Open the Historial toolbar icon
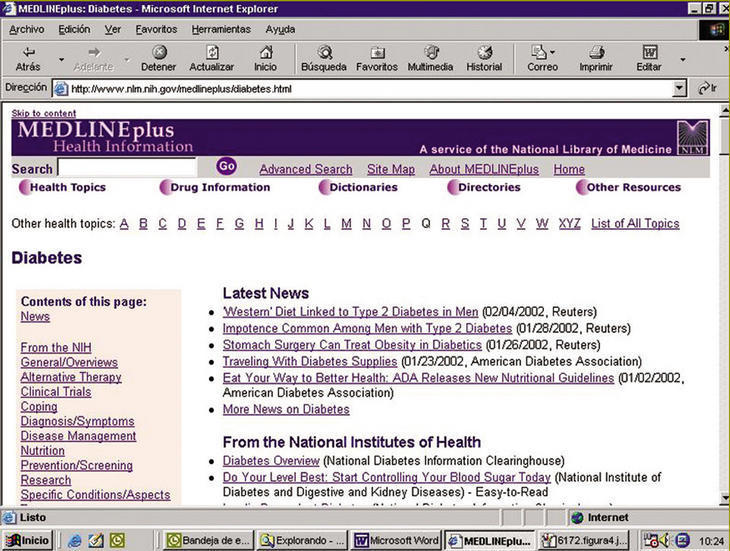 pyautogui.click(x=484, y=52)
